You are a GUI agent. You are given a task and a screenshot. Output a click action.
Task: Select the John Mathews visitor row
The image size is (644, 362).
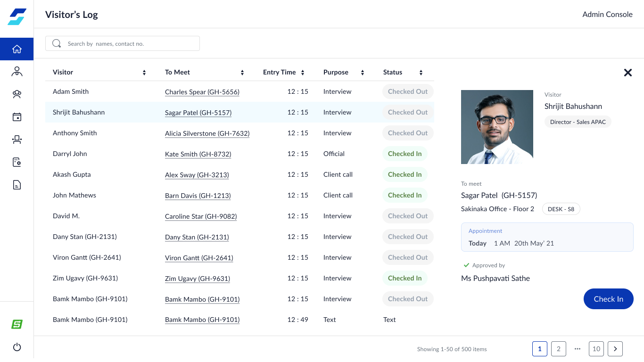(239, 195)
